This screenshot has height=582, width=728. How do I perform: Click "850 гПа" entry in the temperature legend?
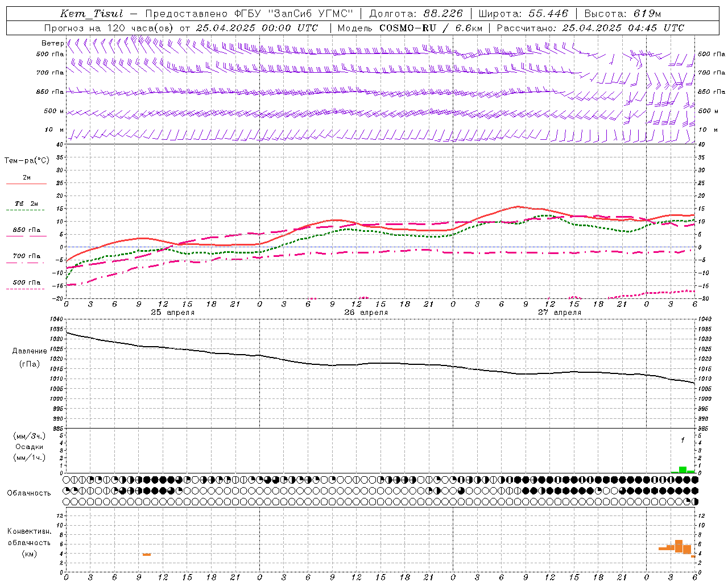pyautogui.click(x=26, y=230)
